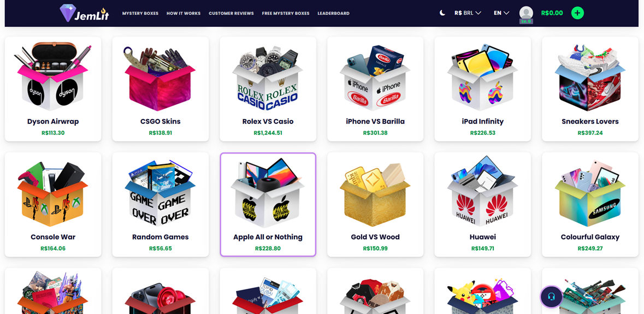644x314 pixels.
Task: Visit the Leaderboard page
Action: click(x=334, y=14)
